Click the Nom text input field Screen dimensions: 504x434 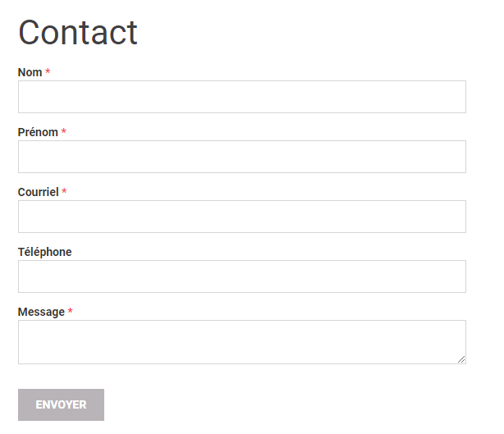pyautogui.click(x=241, y=97)
